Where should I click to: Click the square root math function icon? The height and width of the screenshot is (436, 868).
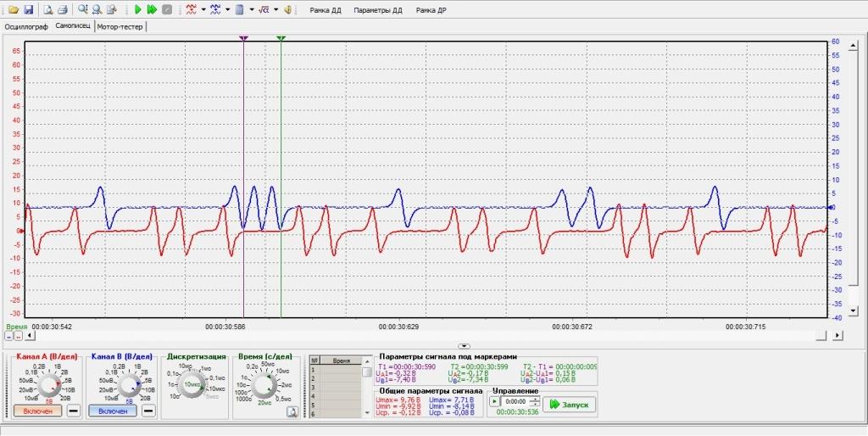coord(264,10)
